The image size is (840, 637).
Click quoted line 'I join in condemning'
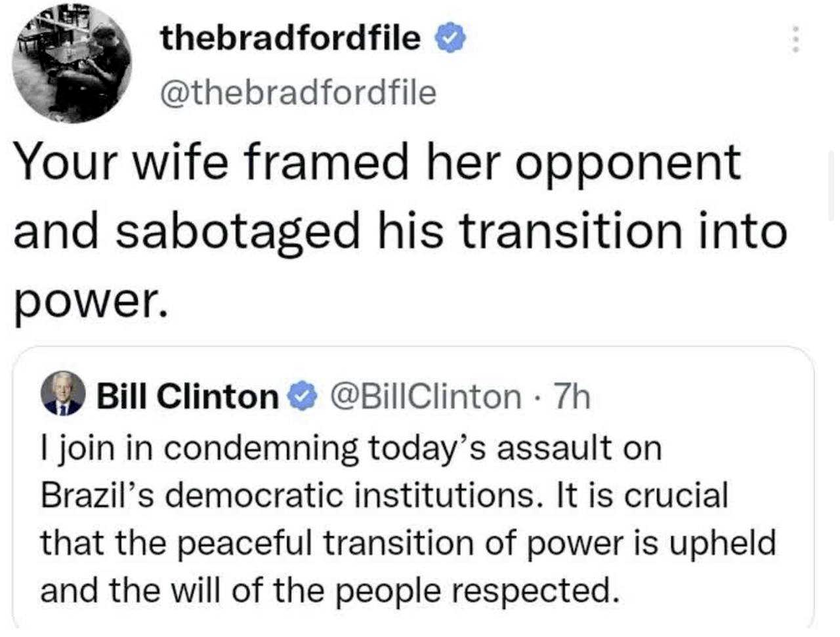199,449
